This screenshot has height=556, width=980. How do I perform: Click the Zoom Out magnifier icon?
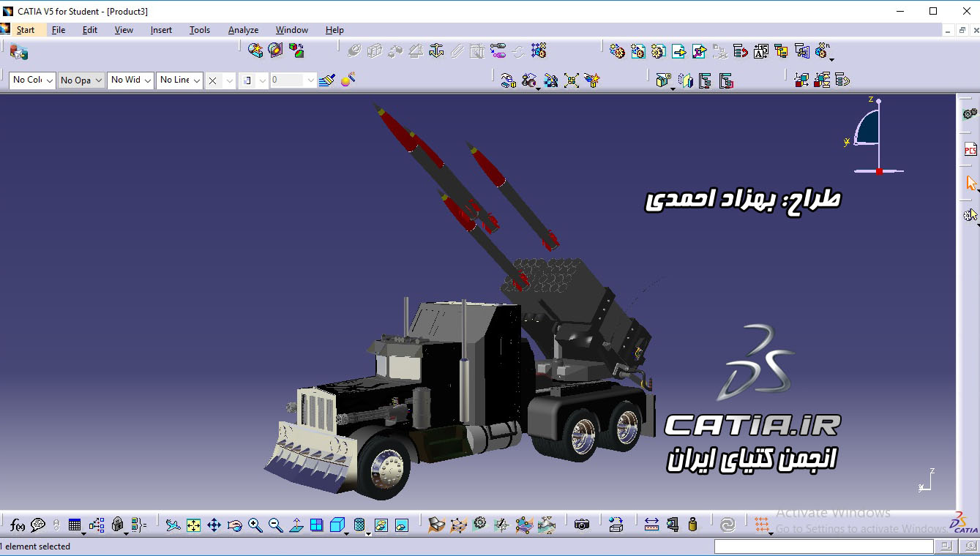(x=275, y=525)
